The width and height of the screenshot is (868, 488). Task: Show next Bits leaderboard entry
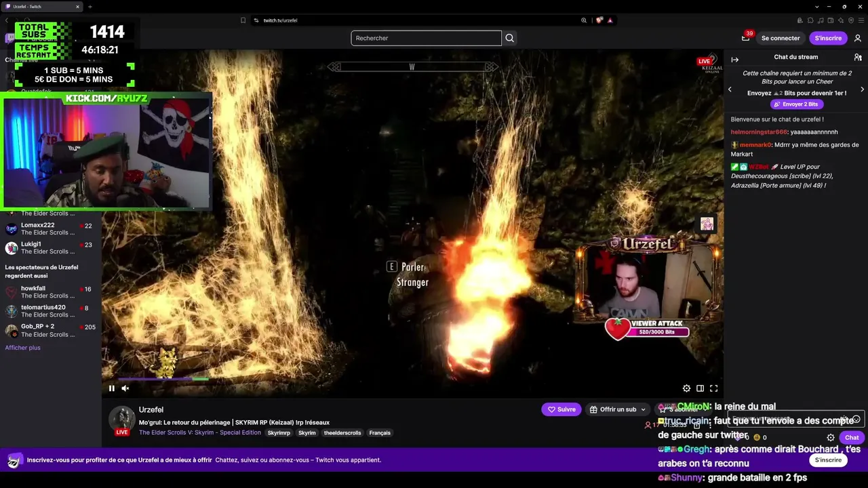pyautogui.click(x=862, y=89)
